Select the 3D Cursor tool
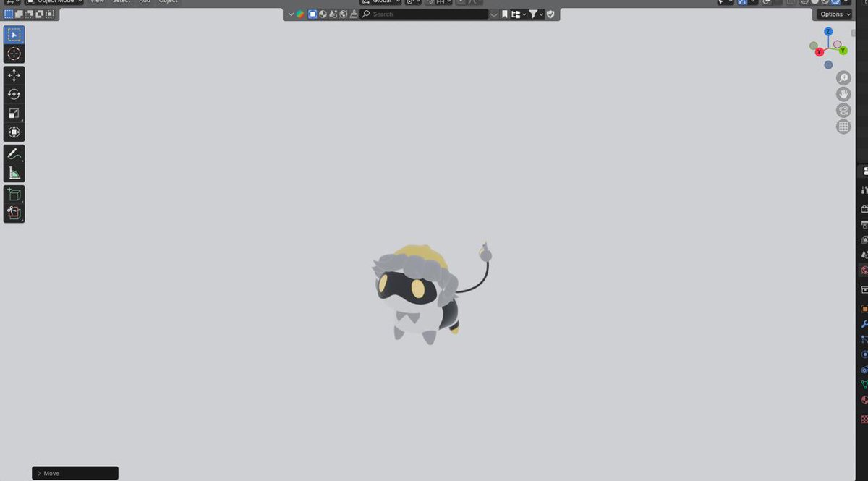Screen dimensions: 868x481 click(14, 54)
